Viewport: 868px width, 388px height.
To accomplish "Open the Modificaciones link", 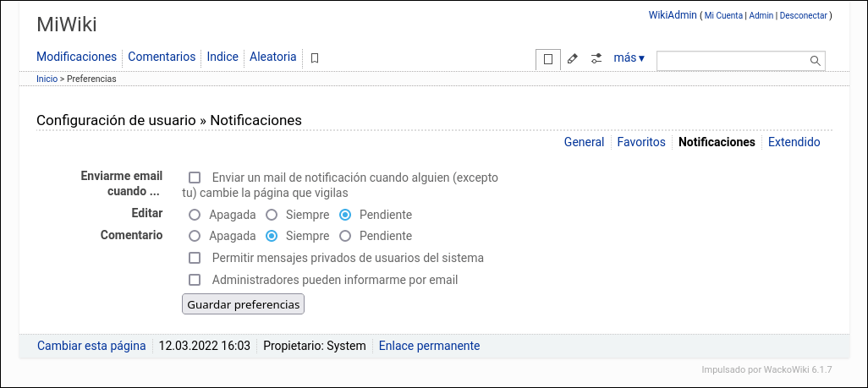I will 76,57.
